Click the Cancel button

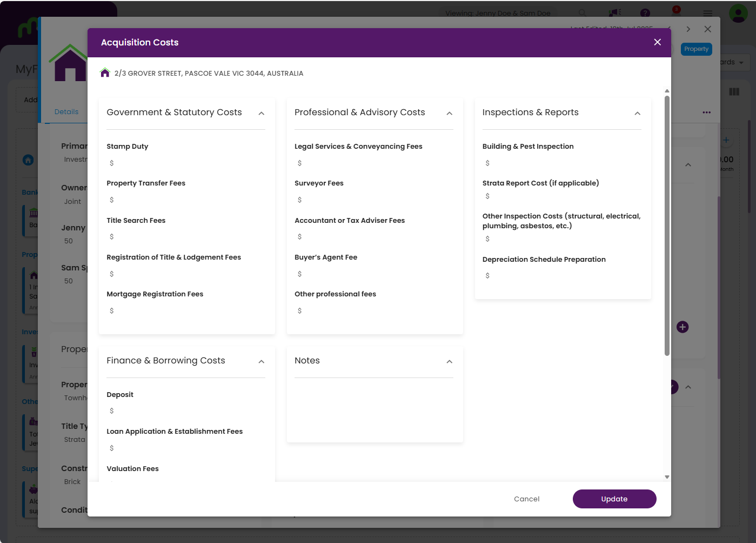[x=526, y=499]
